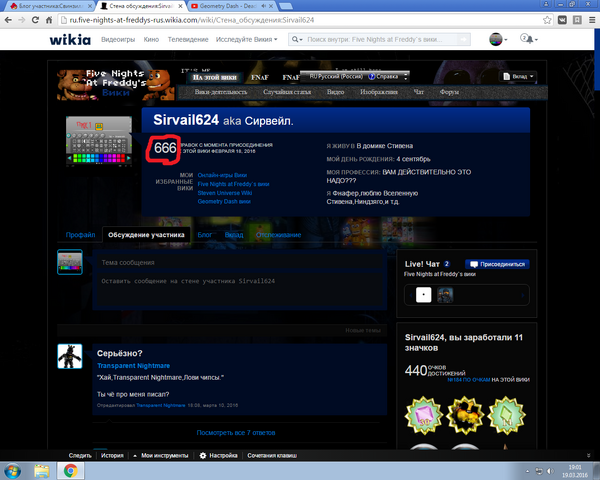This screenshot has width=600, height=480.
Task: Click the Справка help icon
Action: coord(372,77)
